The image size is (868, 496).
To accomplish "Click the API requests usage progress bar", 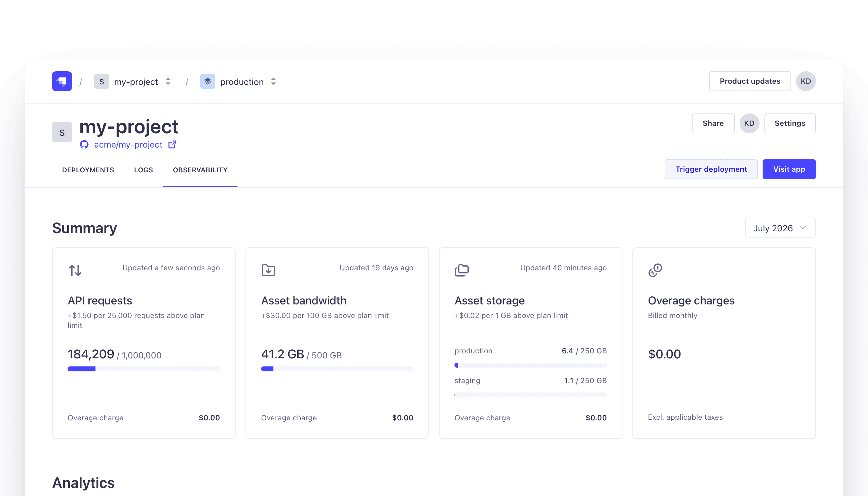I will click(x=144, y=369).
